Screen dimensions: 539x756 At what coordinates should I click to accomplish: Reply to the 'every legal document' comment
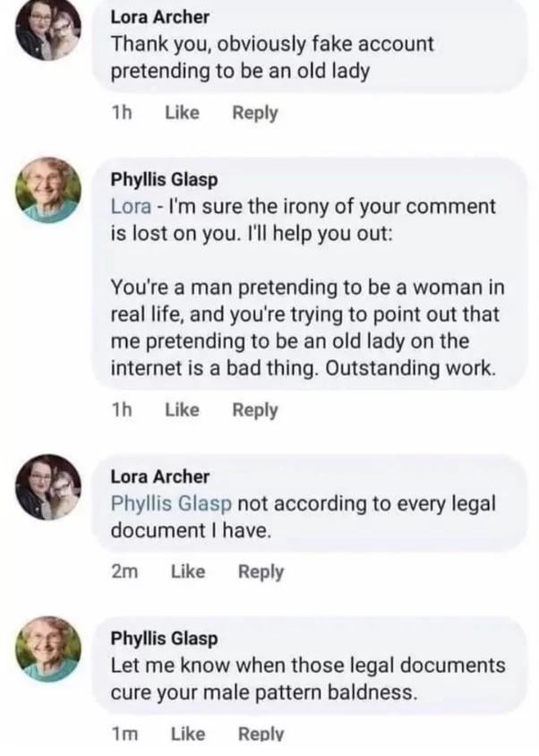[261, 571]
